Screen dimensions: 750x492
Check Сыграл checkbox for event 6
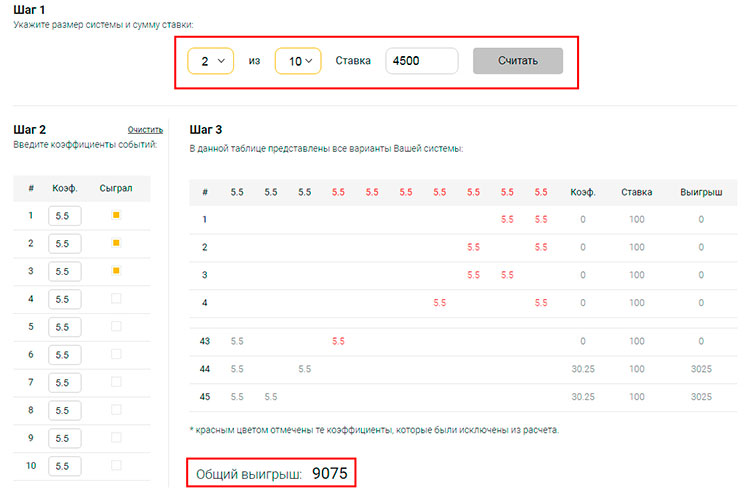[x=116, y=354]
